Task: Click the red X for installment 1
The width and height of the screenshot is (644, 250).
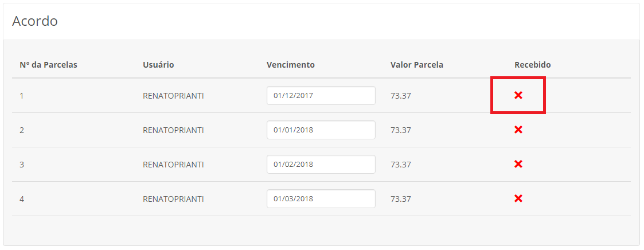Action: pyautogui.click(x=518, y=96)
